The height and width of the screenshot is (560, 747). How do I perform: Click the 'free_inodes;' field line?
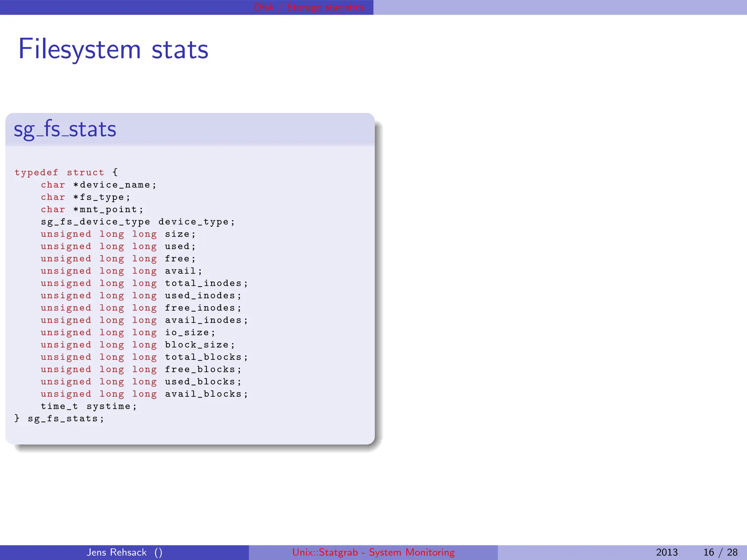141,308
